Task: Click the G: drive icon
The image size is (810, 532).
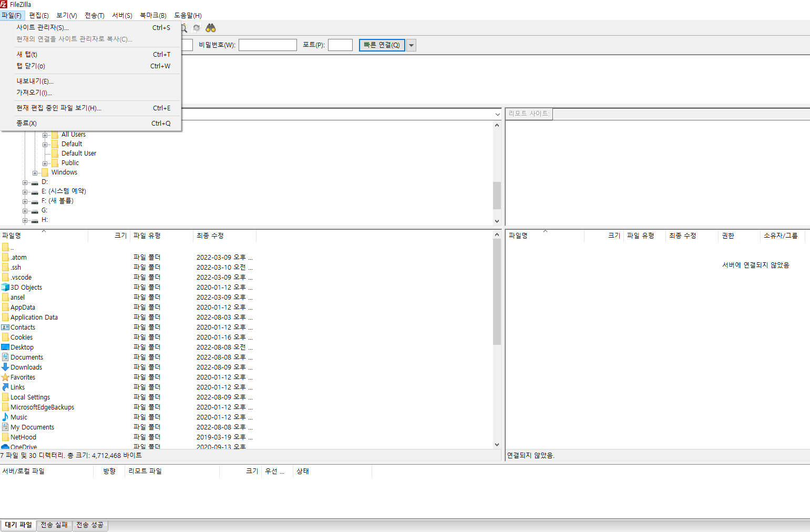Action: click(35, 211)
